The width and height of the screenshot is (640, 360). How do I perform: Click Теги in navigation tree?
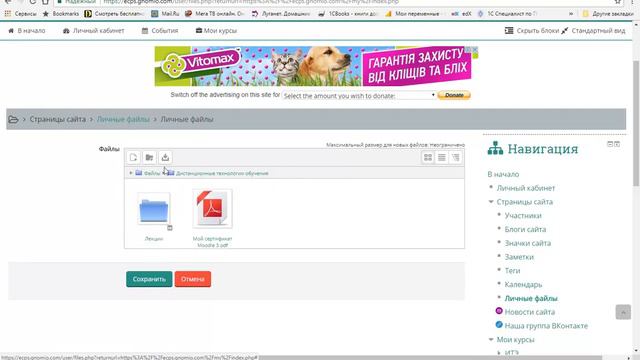click(x=512, y=271)
